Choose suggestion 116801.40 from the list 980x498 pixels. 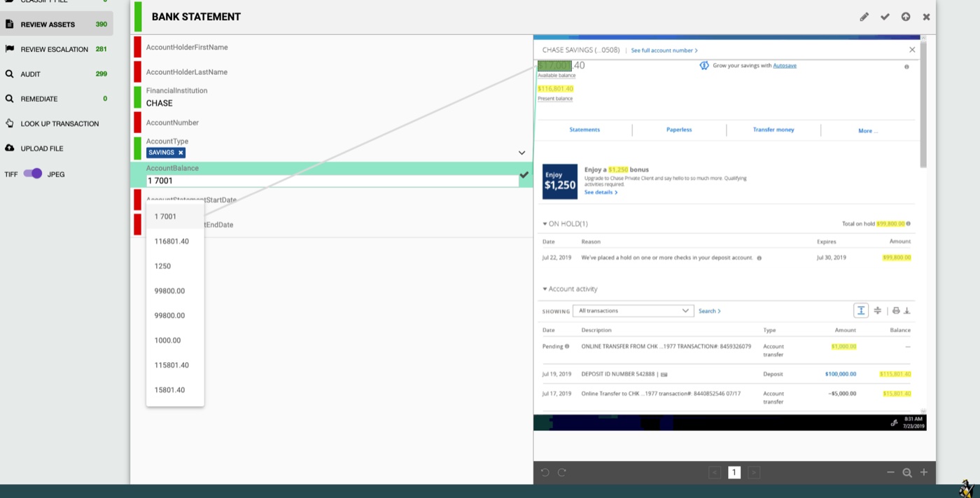point(175,241)
